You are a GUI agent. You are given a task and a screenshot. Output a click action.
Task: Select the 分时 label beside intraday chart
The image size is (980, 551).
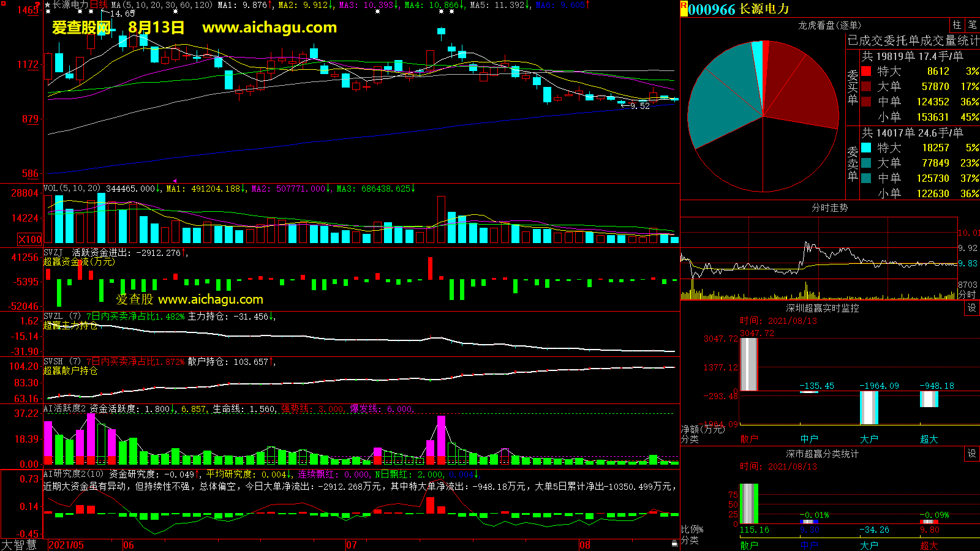pos(967,294)
